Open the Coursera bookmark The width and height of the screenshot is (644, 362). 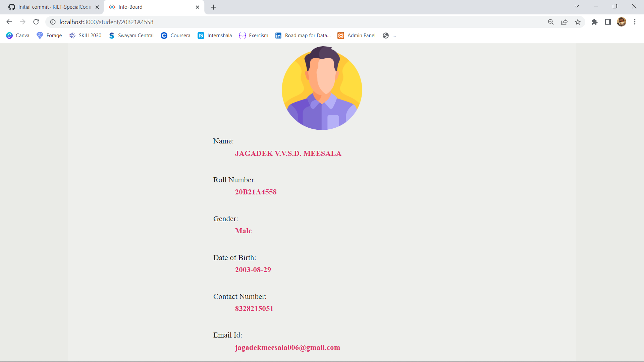tap(175, 35)
